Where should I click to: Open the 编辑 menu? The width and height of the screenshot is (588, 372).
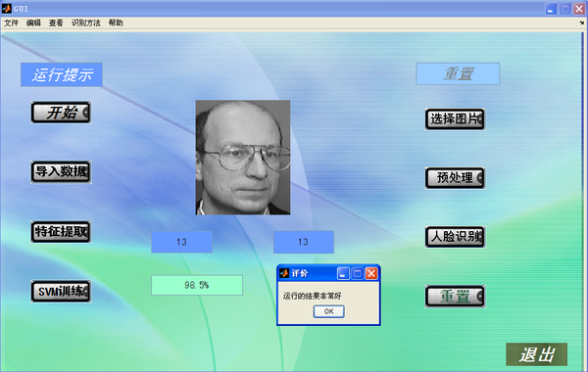(x=33, y=23)
